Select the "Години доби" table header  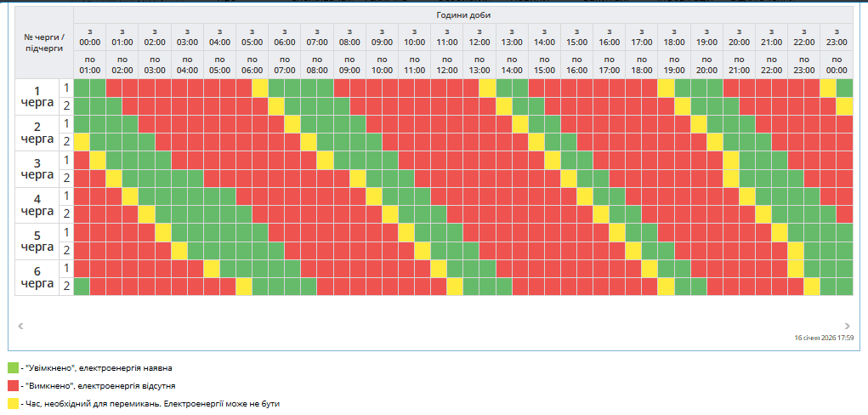pyautogui.click(x=462, y=15)
